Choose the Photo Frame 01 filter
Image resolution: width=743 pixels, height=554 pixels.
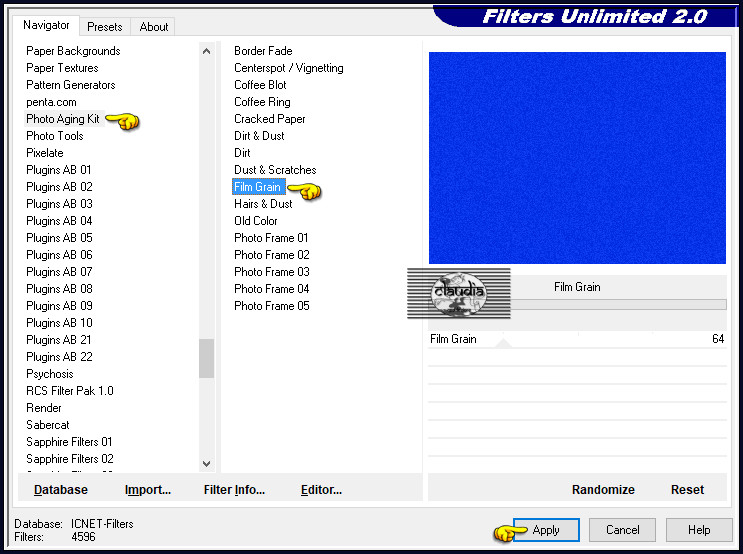[x=271, y=238]
